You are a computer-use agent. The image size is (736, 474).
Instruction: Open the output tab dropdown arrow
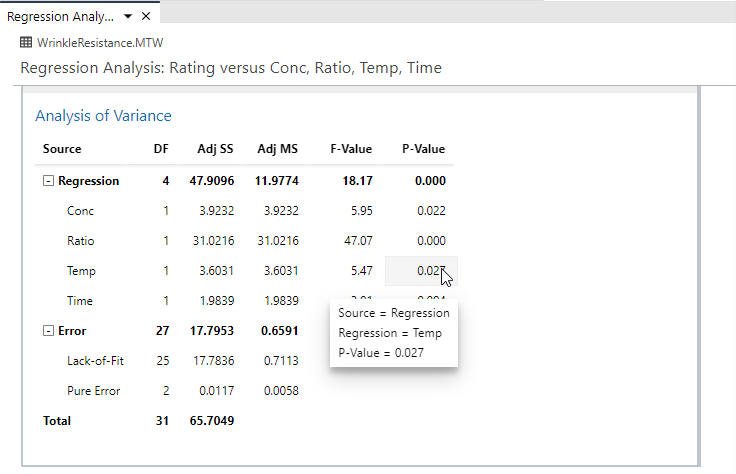point(128,17)
